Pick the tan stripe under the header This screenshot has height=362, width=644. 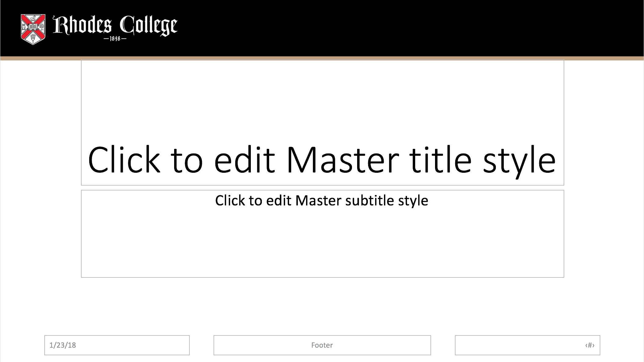(322, 58)
